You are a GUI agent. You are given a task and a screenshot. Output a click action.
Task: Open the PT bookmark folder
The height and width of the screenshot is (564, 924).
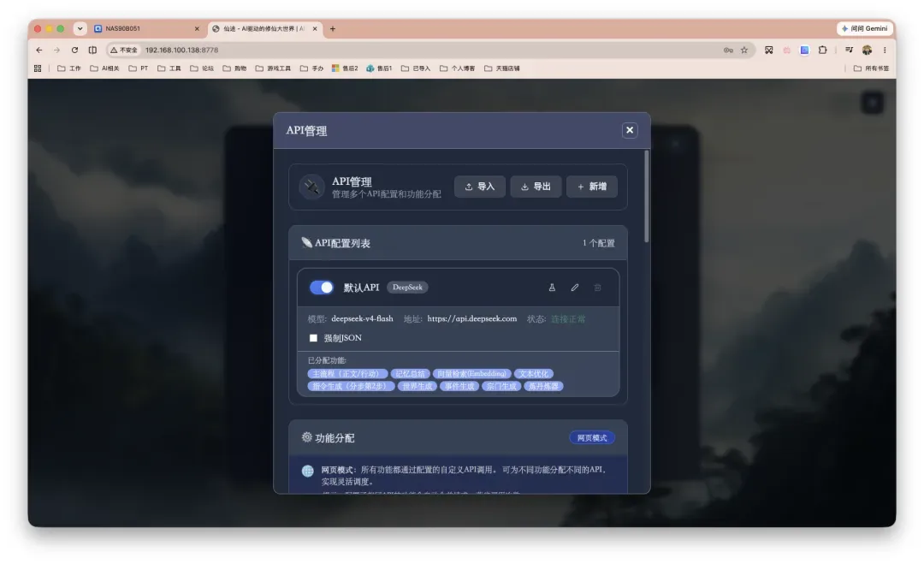pos(139,68)
